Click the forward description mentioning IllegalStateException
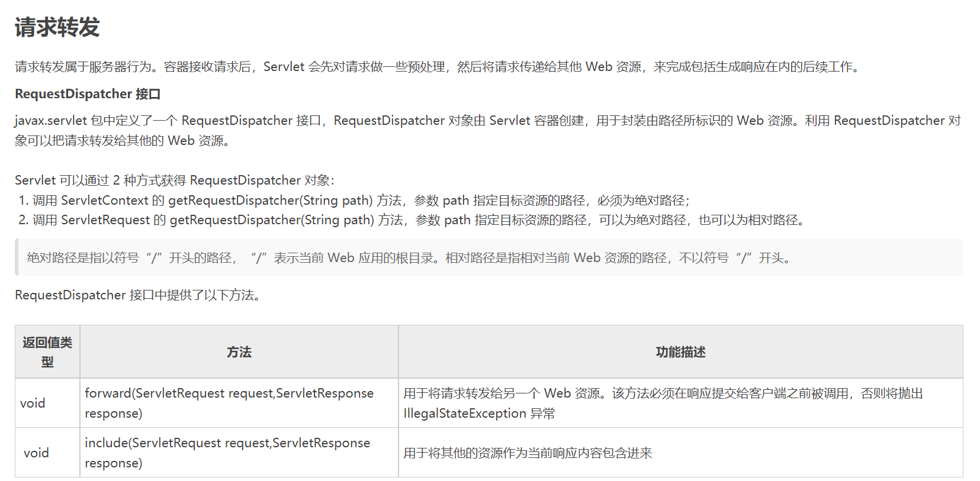Screen dimensions: 980x481 (x=663, y=403)
